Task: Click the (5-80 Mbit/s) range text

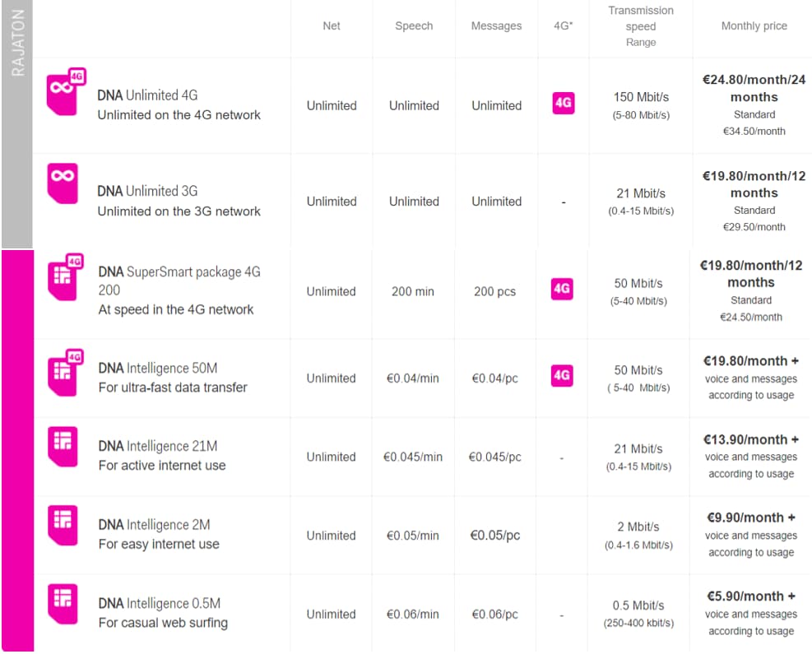Action: (x=641, y=115)
